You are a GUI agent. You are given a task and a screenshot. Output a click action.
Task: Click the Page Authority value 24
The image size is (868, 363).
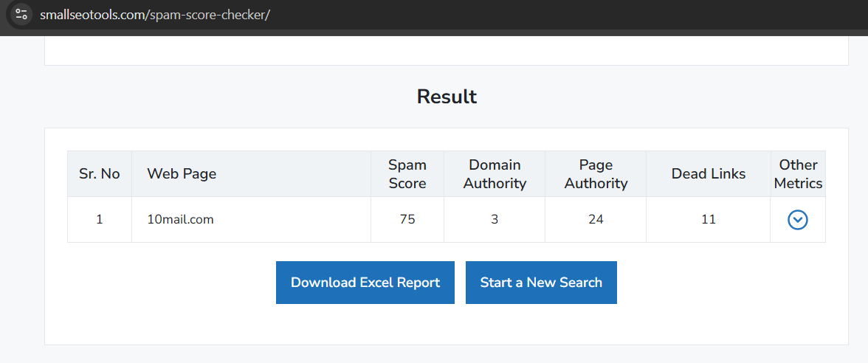coord(596,220)
